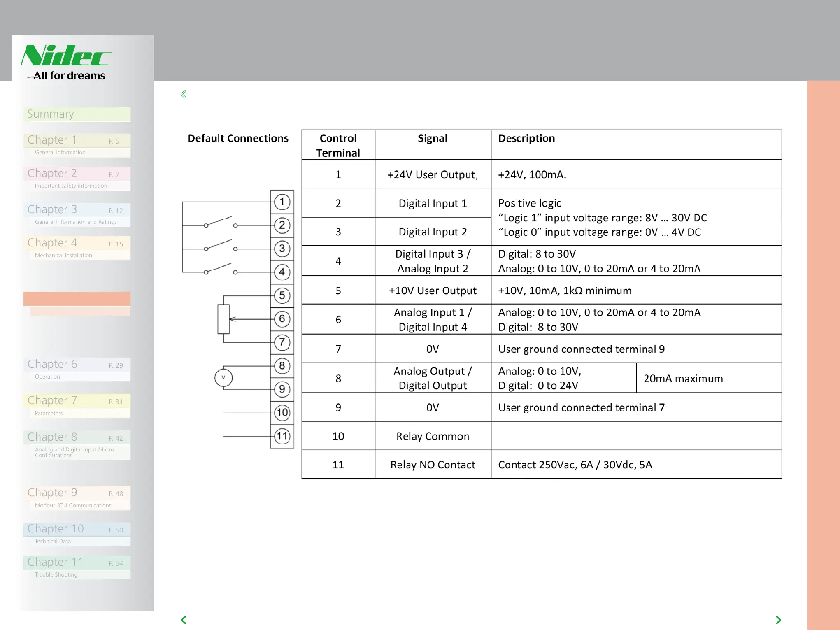Open Chapter 2 Important safety information

point(77,179)
